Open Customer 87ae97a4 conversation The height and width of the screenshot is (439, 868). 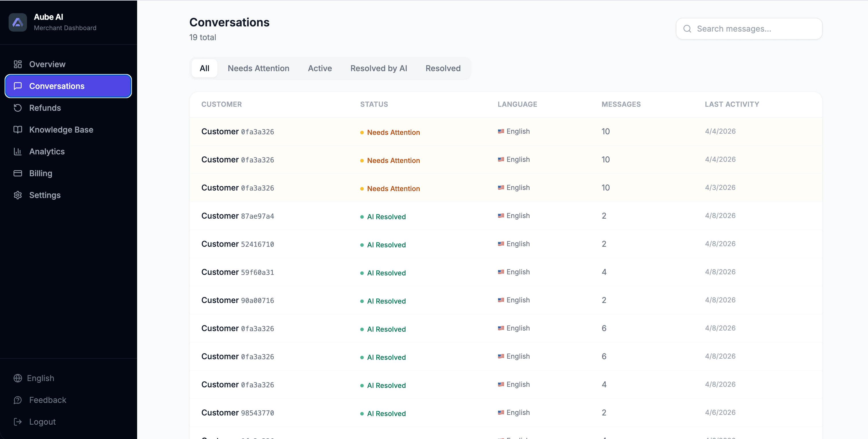point(506,216)
